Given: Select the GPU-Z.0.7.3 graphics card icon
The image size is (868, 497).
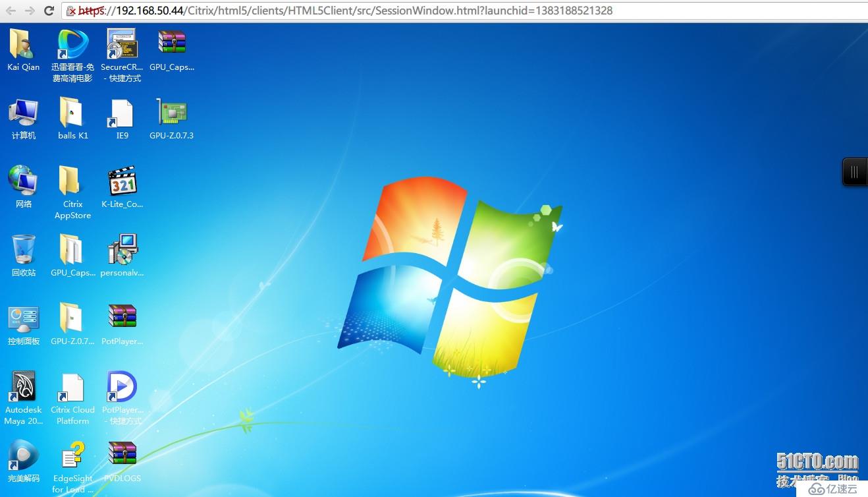Looking at the screenshot, I should click(171, 113).
